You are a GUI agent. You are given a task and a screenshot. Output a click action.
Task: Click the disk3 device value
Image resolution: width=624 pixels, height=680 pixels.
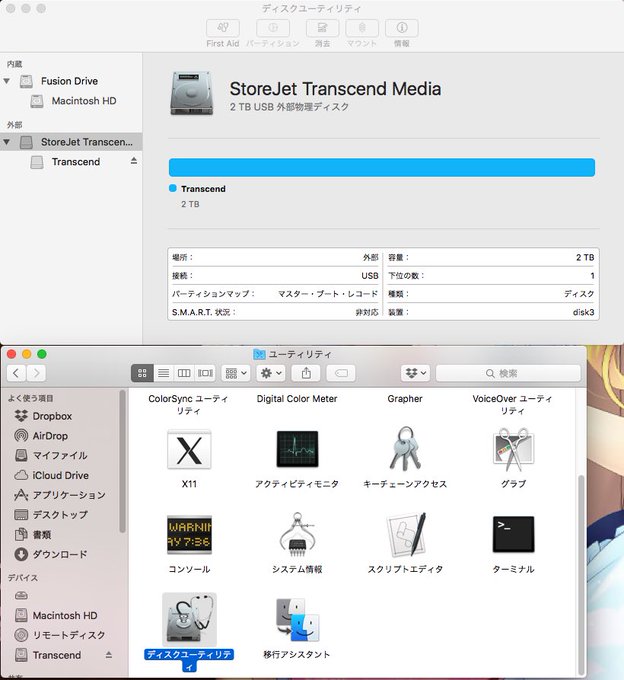point(583,312)
